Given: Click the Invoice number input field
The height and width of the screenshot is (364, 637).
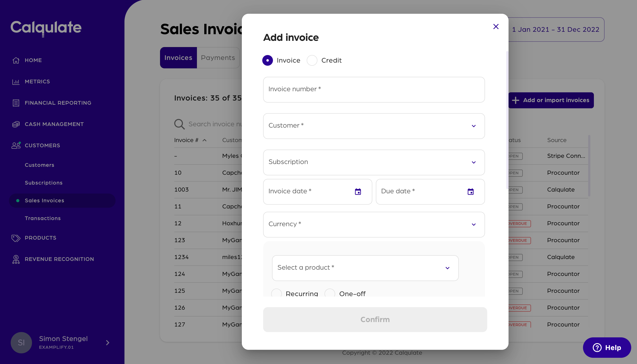Looking at the screenshot, I should pos(374,89).
